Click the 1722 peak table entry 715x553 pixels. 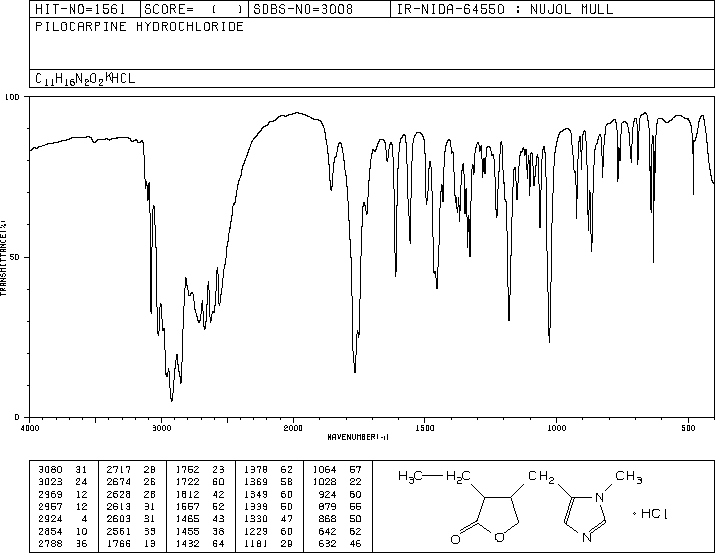pos(200,481)
